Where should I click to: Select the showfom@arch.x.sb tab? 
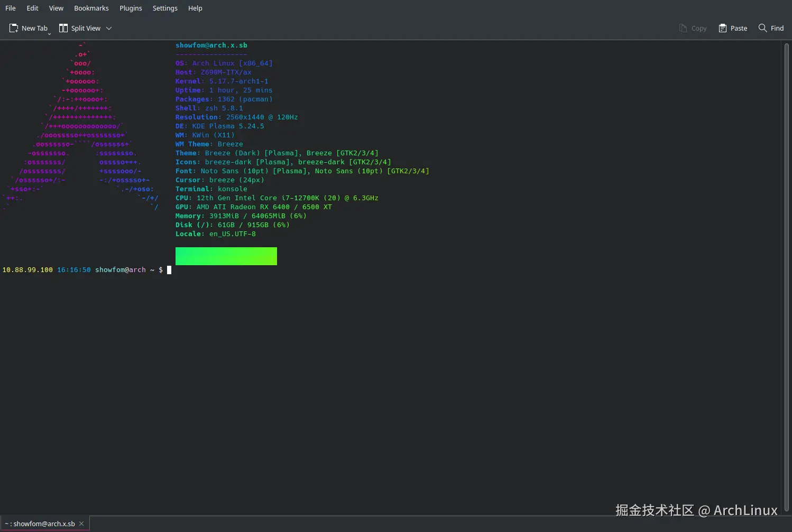40,524
